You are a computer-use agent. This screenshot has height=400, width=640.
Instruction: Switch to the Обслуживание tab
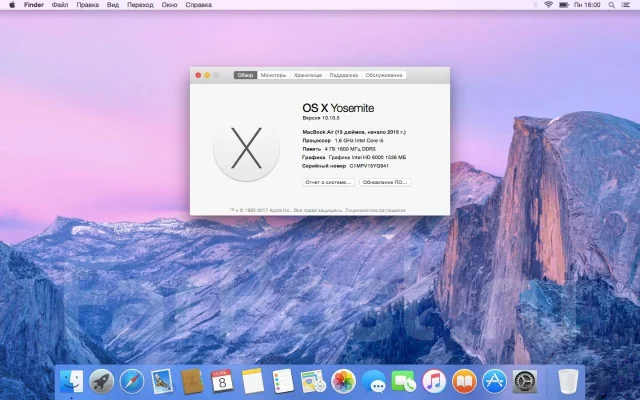(x=384, y=75)
